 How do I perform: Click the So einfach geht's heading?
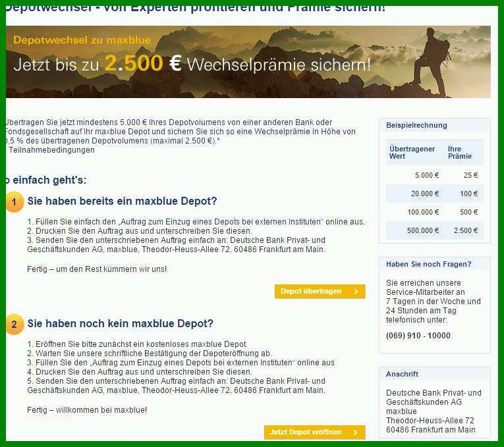(46, 180)
